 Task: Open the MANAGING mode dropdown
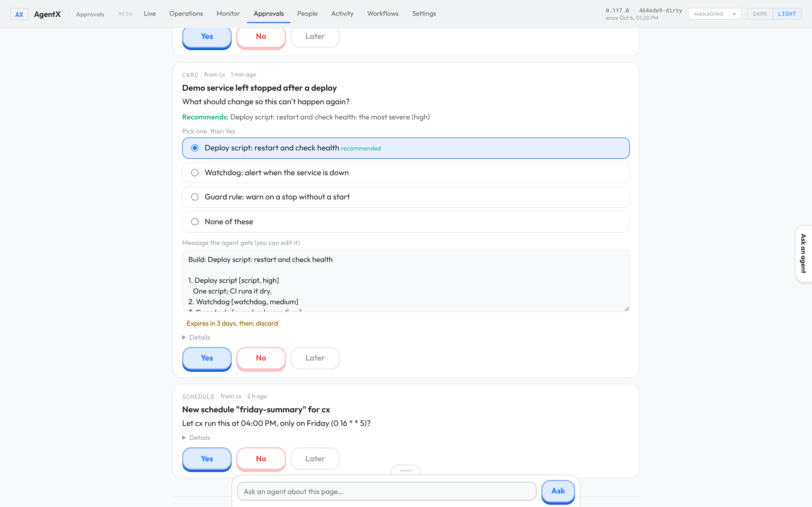[x=714, y=14]
